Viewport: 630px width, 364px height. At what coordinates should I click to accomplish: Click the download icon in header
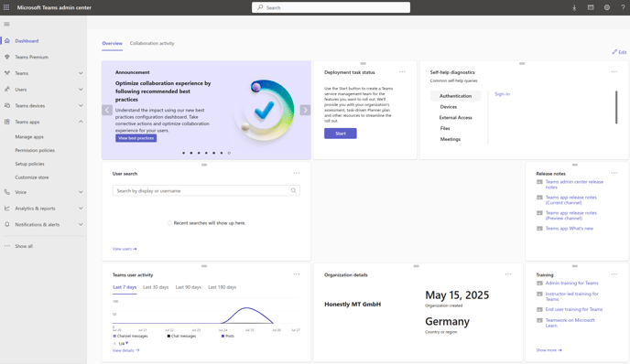pyautogui.click(x=574, y=7)
